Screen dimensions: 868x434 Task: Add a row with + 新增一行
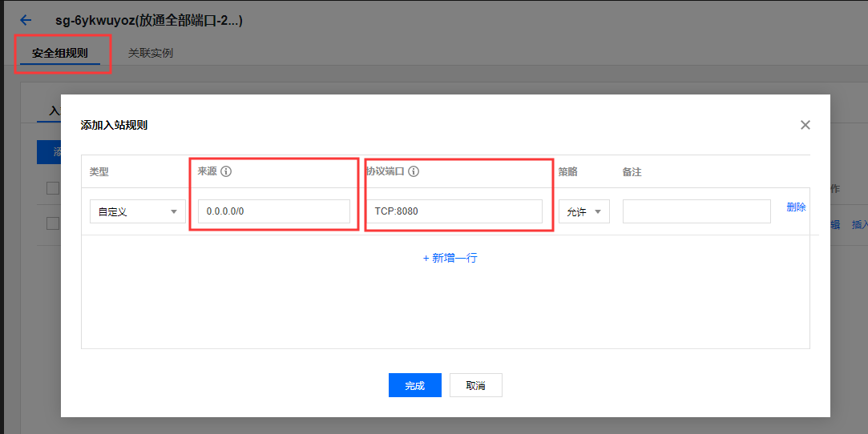pos(450,258)
